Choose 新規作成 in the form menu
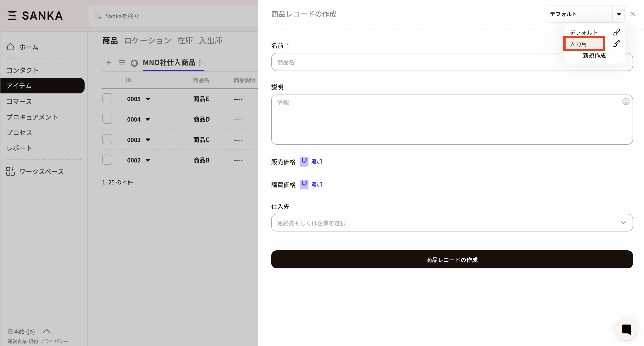Screen dimensions: 644x346 click(594, 56)
